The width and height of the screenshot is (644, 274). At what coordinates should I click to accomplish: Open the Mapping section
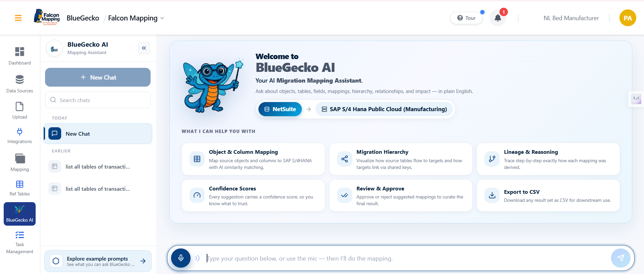(20, 163)
